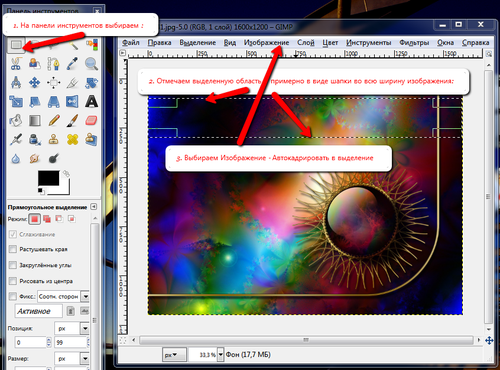The image size is (500, 370).
Task: Open the background white color swatch
Action: (64, 189)
